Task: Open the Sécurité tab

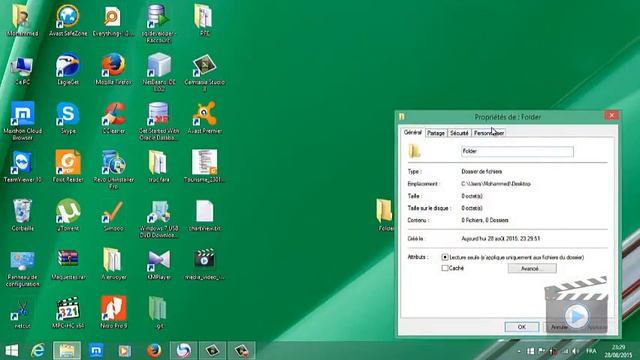Action: coord(459,133)
